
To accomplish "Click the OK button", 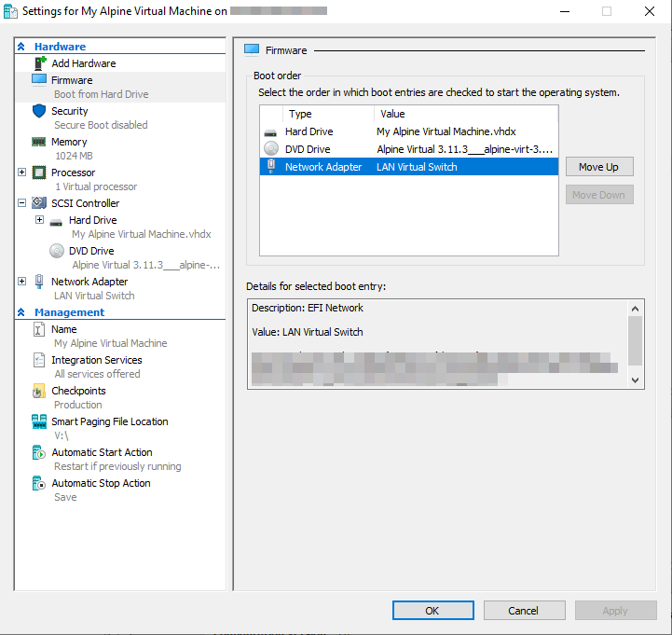I will pos(432,611).
